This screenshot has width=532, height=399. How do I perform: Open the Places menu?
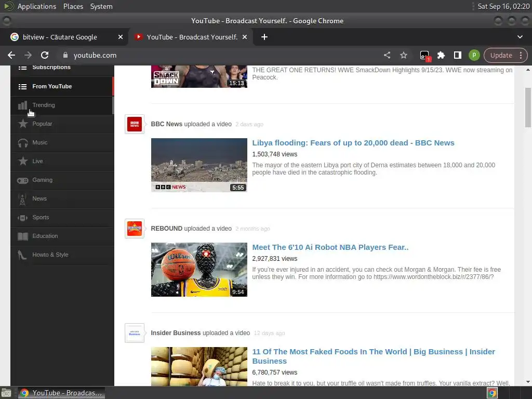(73, 6)
